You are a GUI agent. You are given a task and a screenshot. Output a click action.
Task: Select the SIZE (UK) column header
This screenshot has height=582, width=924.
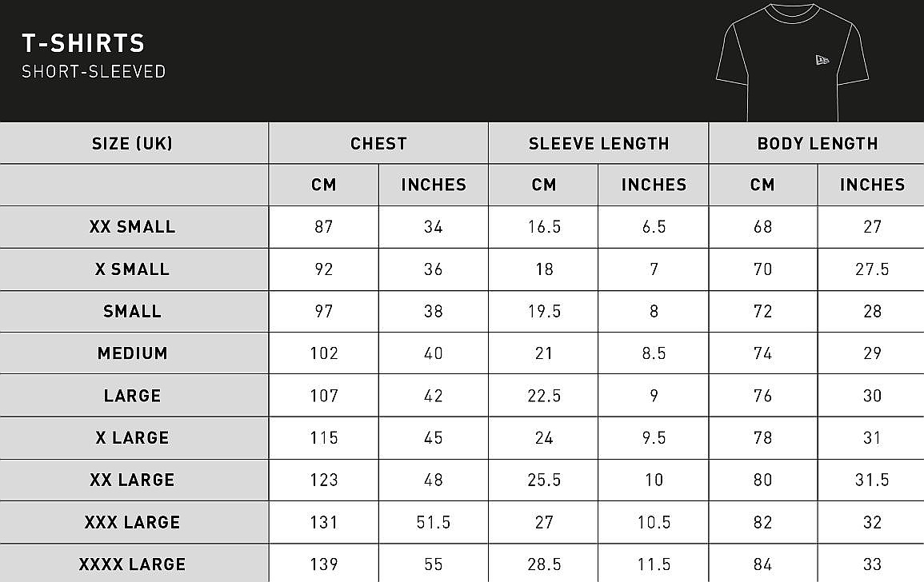point(133,144)
